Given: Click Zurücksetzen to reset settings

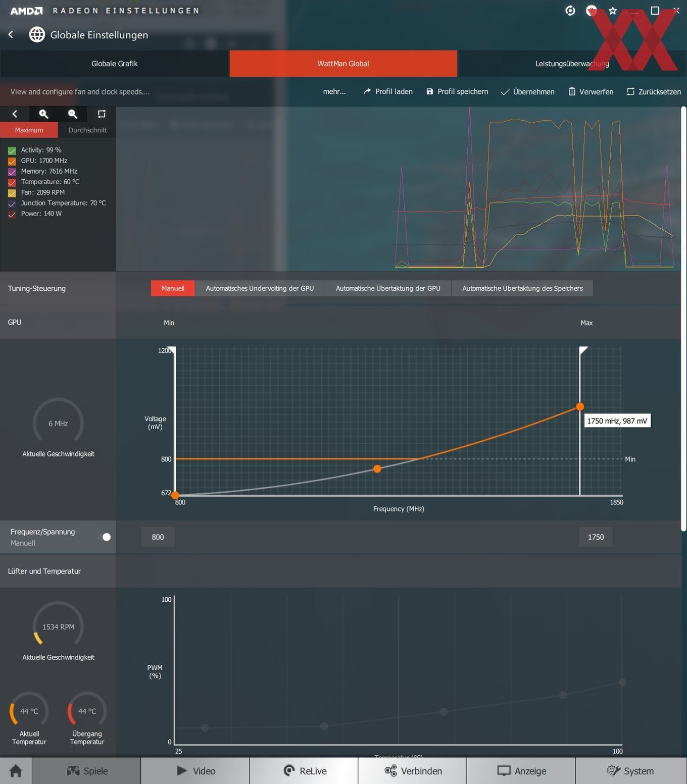Looking at the screenshot, I should point(654,91).
